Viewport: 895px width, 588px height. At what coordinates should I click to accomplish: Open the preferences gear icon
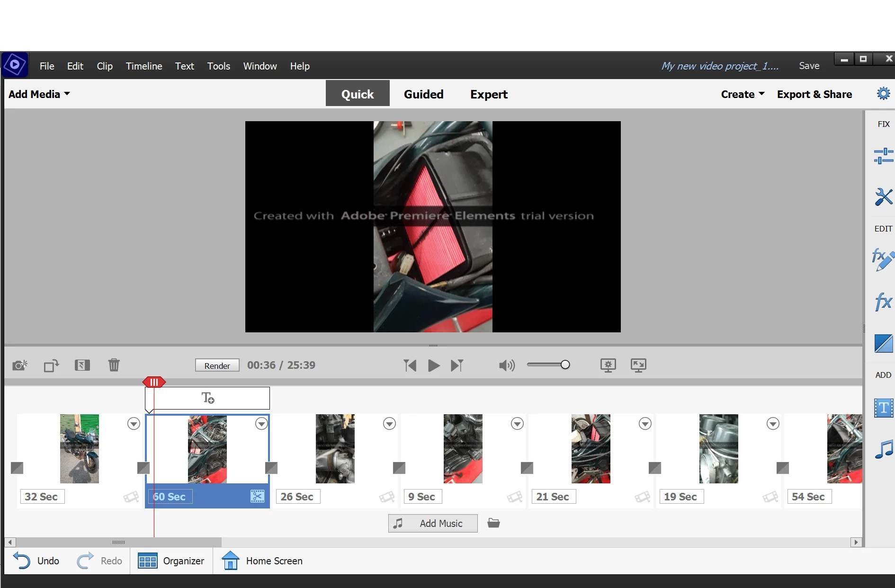coord(883,93)
